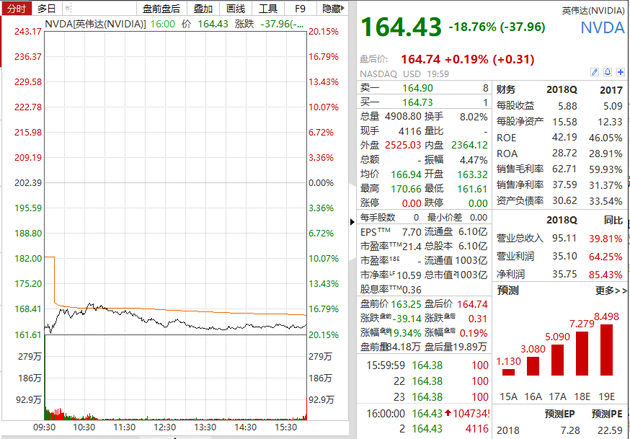Open the 工具 tools menu
This screenshot has width=630, height=439.
point(268,8)
